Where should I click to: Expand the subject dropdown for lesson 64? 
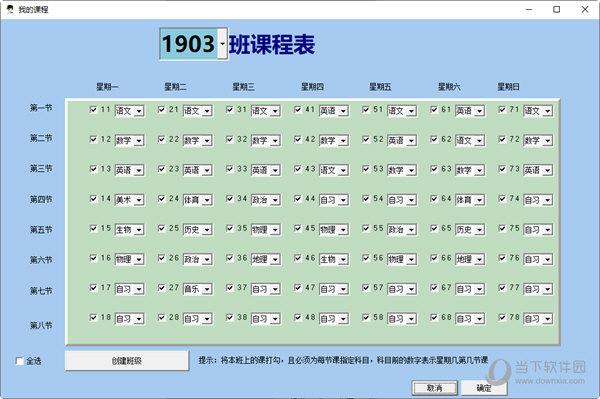(x=479, y=200)
